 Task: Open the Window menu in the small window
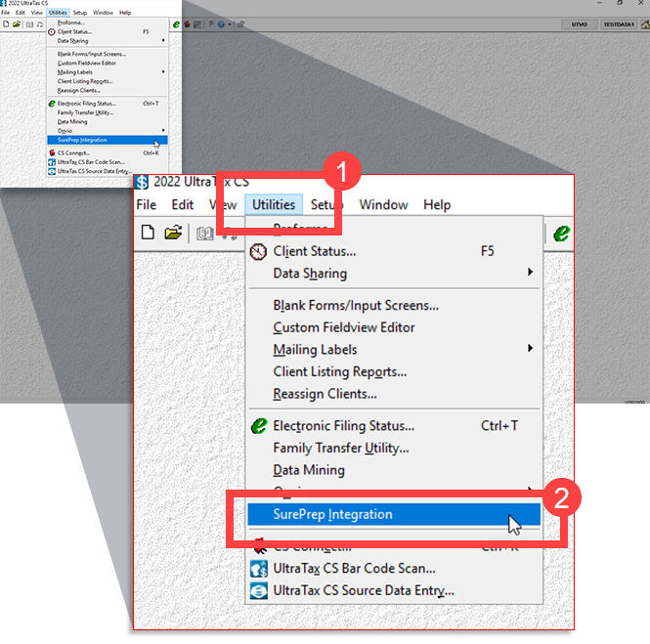tap(103, 13)
